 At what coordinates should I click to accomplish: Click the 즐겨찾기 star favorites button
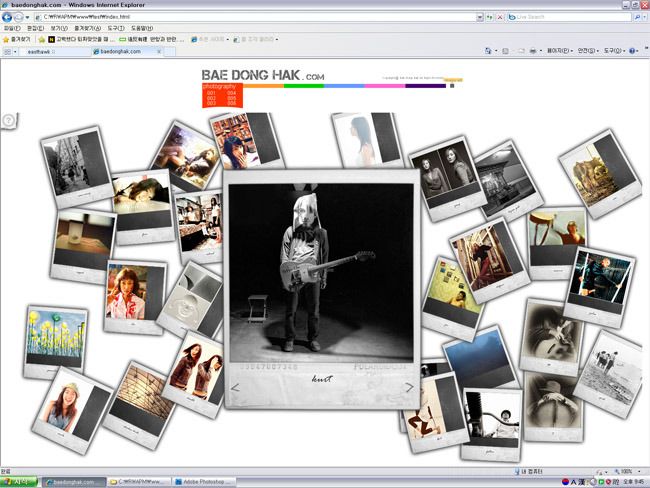17,39
